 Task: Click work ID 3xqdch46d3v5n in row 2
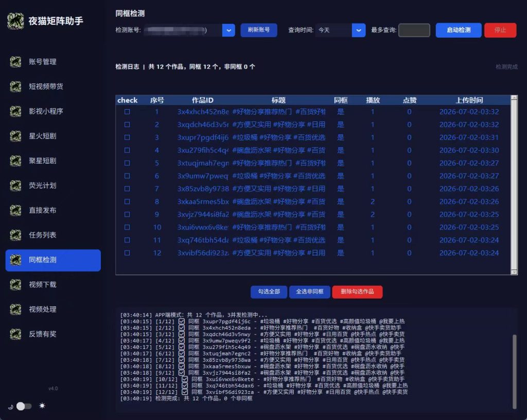click(x=203, y=125)
